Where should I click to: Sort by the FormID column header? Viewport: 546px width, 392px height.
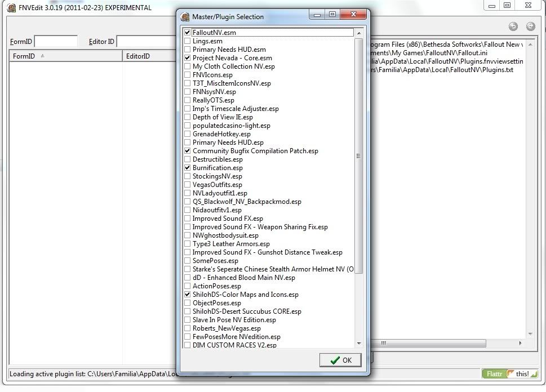click(x=66, y=56)
